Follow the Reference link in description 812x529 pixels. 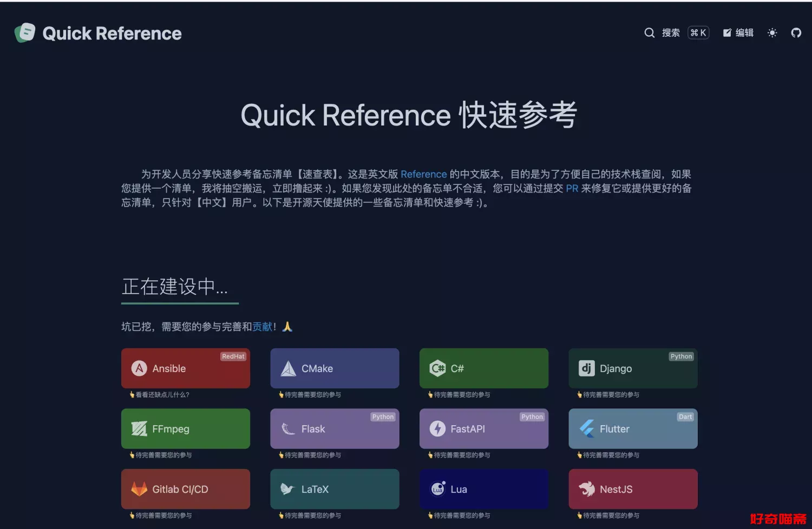point(423,174)
